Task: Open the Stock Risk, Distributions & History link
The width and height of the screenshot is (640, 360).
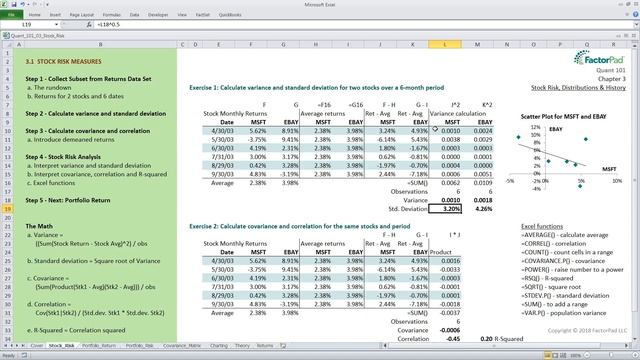Action: pos(578,88)
